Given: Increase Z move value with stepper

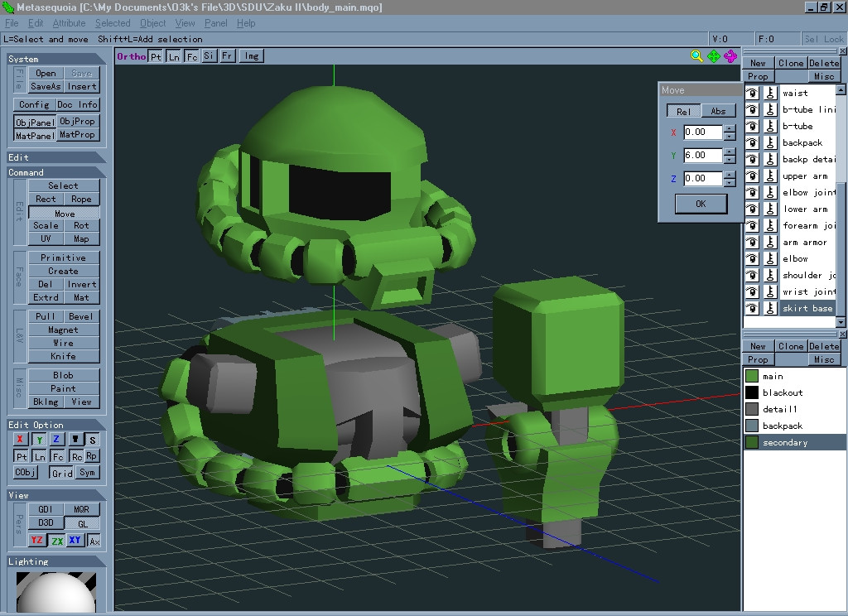Looking at the screenshot, I should tap(730, 176).
